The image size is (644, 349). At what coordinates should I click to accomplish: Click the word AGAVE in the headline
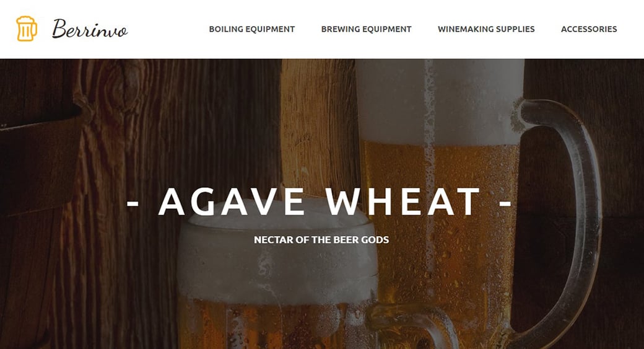point(231,201)
